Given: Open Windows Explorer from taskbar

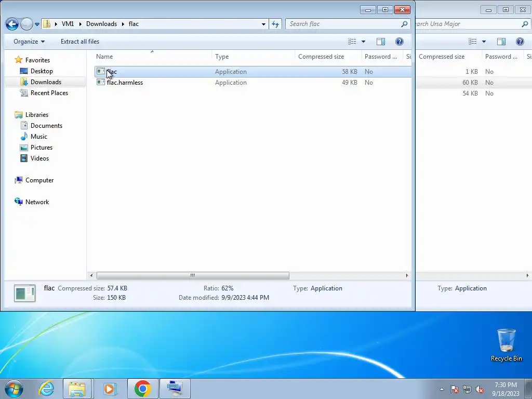Looking at the screenshot, I should (77, 389).
